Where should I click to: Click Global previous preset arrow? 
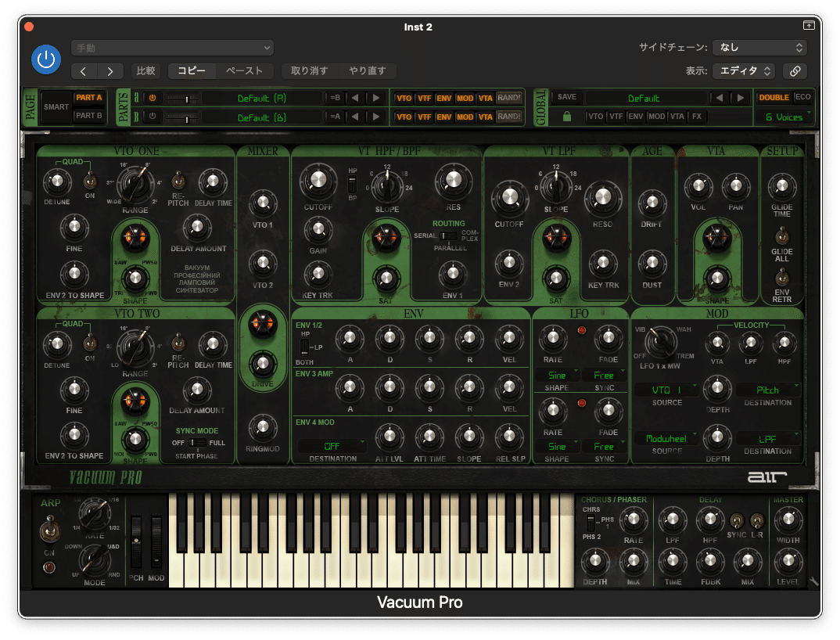tap(720, 98)
